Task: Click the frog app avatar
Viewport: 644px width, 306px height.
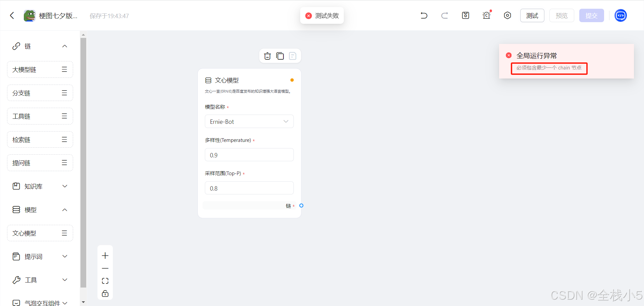Action: pyautogui.click(x=30, y=16)
